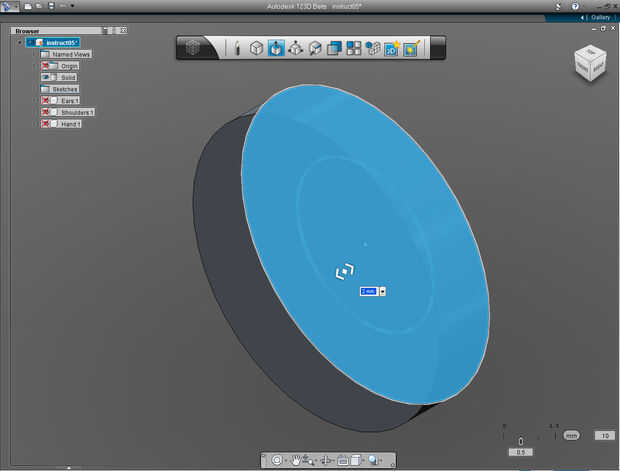
Task: Collapse the instruct05 root node
Action: click(20, 42)
